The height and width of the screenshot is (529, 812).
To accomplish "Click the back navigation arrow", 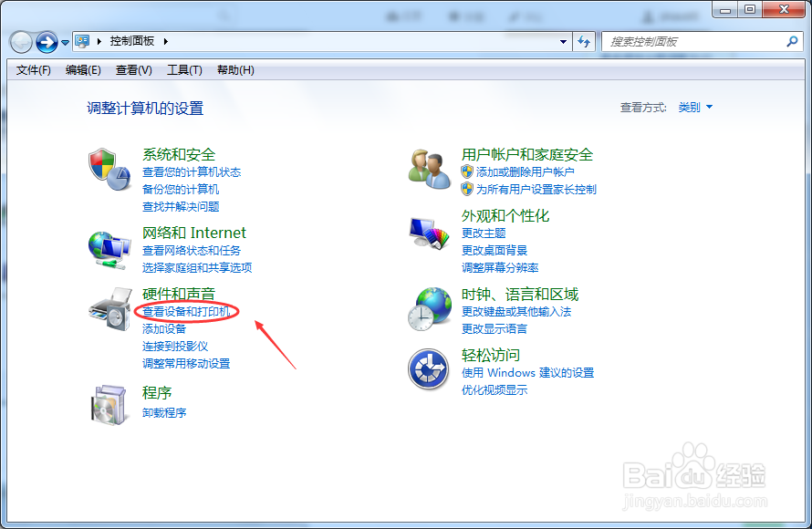I will pyautogui.click(x=19, y=41).
